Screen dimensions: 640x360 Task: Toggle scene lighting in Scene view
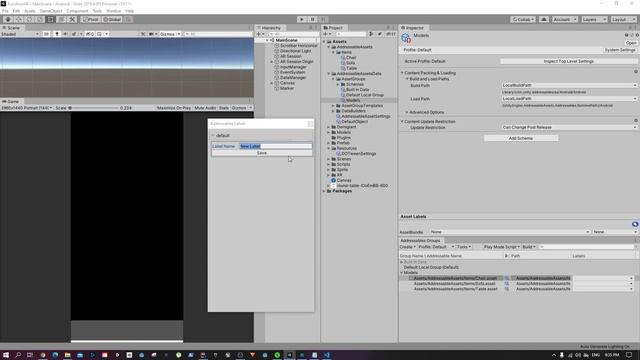pos(57,34)
